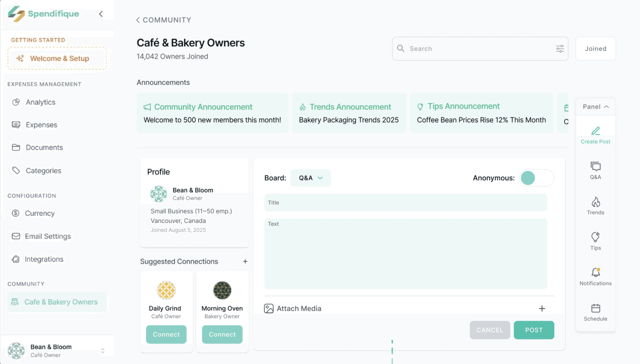Image resolution: width=640 pixels, height=364 pixels.
Task: Open the Q&A panel icon
Action: (x=595, y=170)
